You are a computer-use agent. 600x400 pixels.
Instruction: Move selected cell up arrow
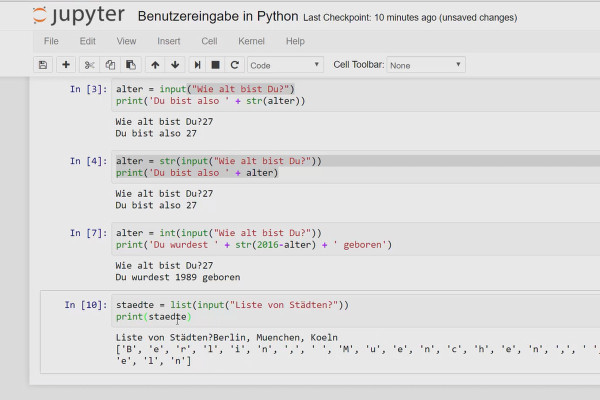pos(155,65)
